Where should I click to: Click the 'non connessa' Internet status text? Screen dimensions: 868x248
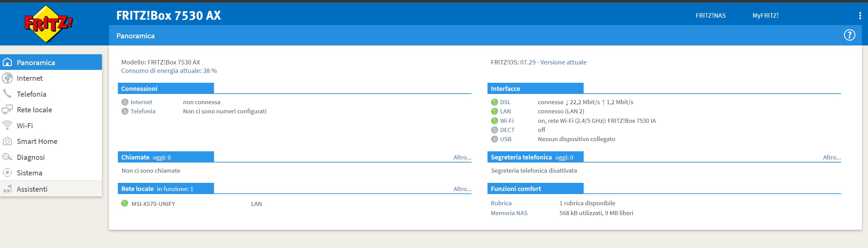201,102
